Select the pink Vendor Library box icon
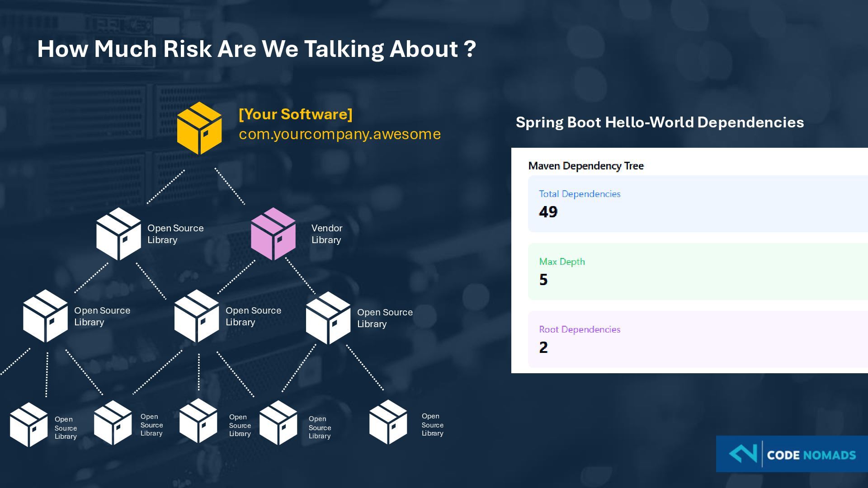The image size is (868, 488). pyautogui.click(x=273, y=234)
